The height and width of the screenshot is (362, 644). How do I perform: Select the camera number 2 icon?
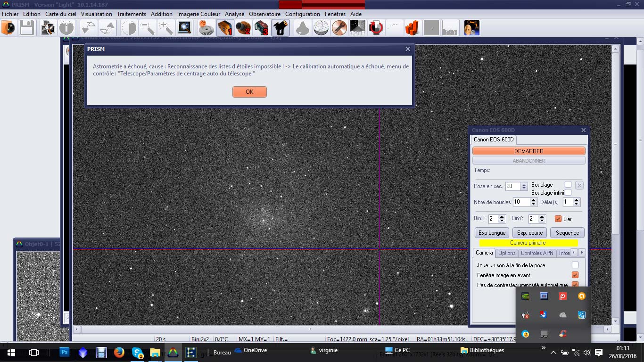243,28
